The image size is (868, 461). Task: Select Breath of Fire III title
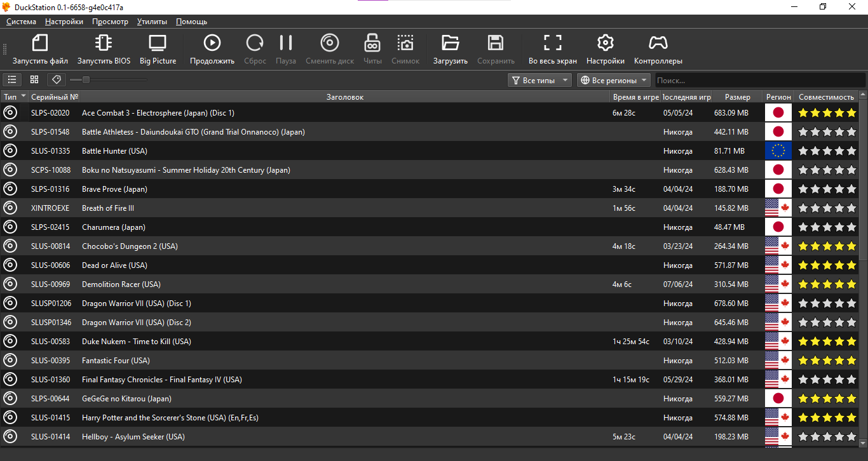108,208
